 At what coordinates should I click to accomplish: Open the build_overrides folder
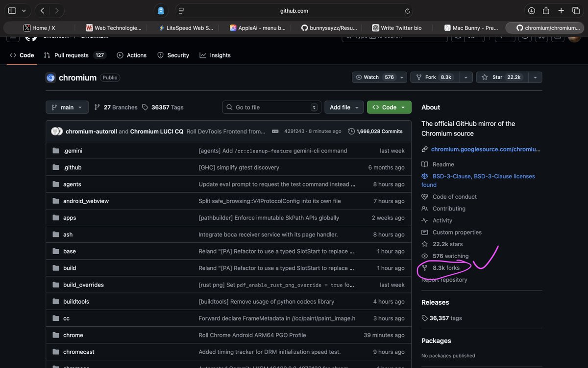(83, 285)
